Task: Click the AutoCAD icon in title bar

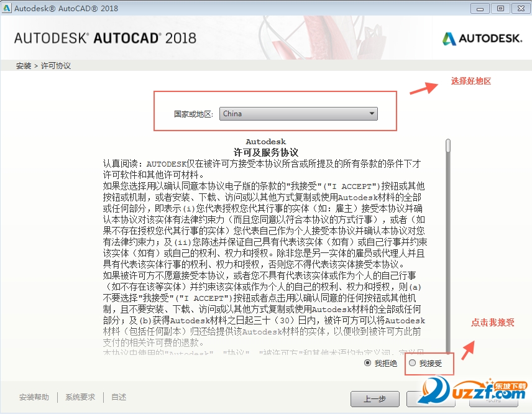Action: click(x=6, y=8)
